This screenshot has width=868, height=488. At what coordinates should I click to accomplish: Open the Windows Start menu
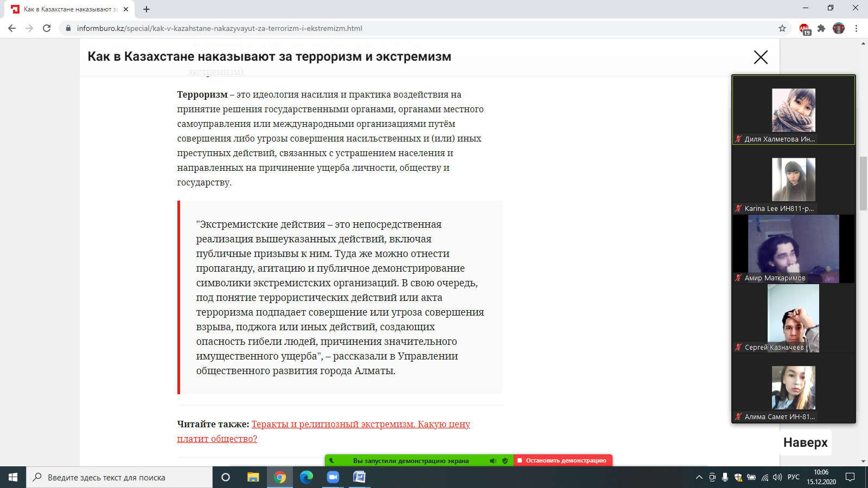pyautogui.click(x=13, y=477)
